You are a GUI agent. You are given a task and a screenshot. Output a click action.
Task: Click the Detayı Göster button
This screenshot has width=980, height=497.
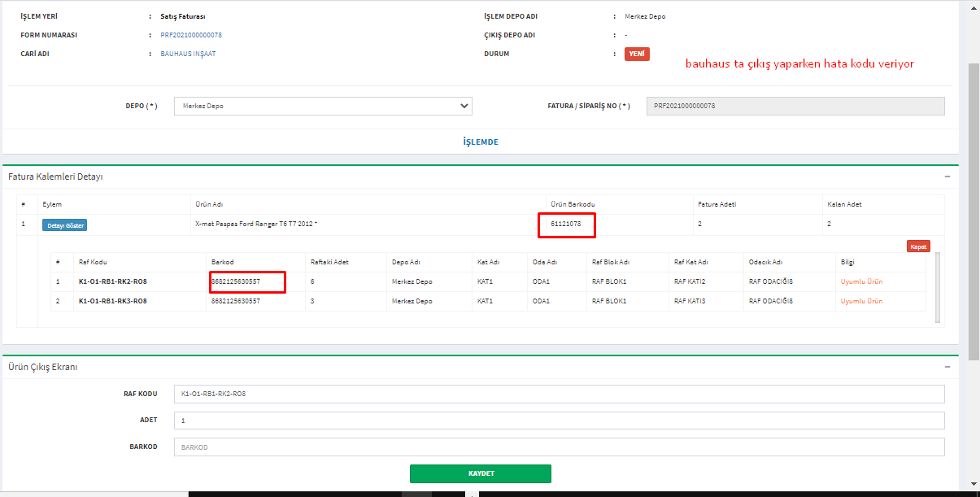pyautogui.click(x=64, y=225)
